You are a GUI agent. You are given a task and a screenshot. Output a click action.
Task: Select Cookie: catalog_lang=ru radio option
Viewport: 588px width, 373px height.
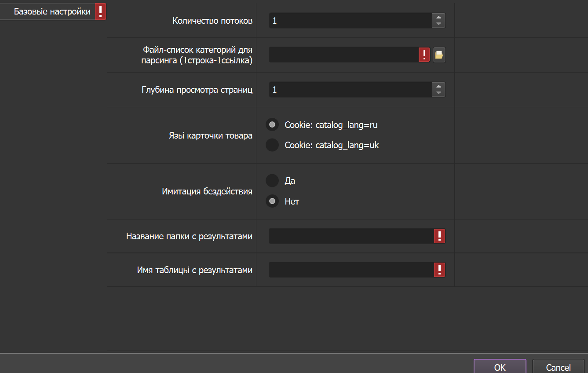(272, 125)
